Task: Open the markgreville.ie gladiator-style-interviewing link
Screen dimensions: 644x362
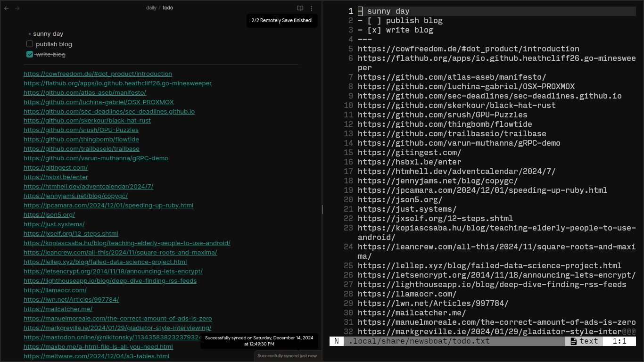Action: [117, 328]
